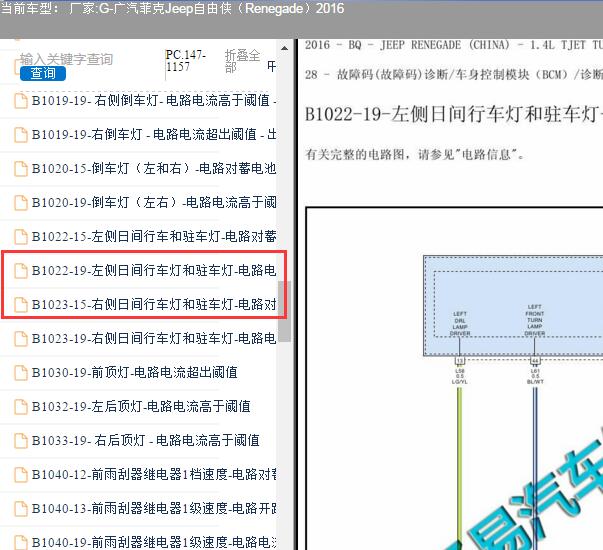This screenshot has height=550, width=603.
Task: Click connector pin 13 in the diagram
Action: tap(460, 361)
